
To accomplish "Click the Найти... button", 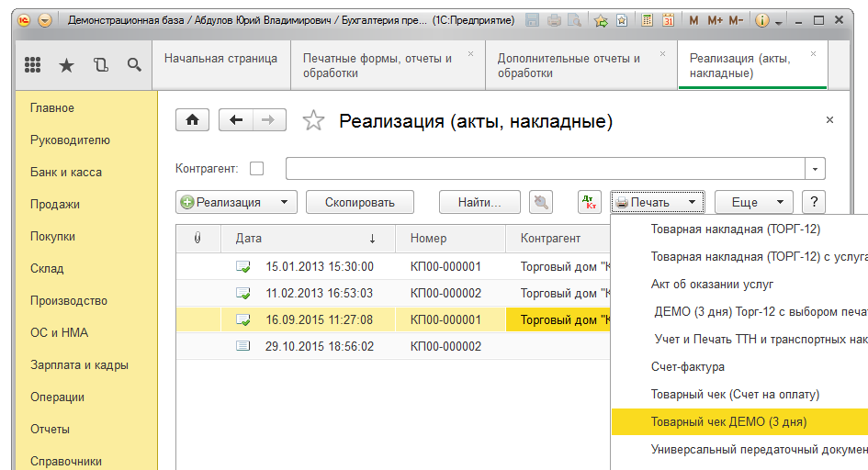I will [479, 202].
